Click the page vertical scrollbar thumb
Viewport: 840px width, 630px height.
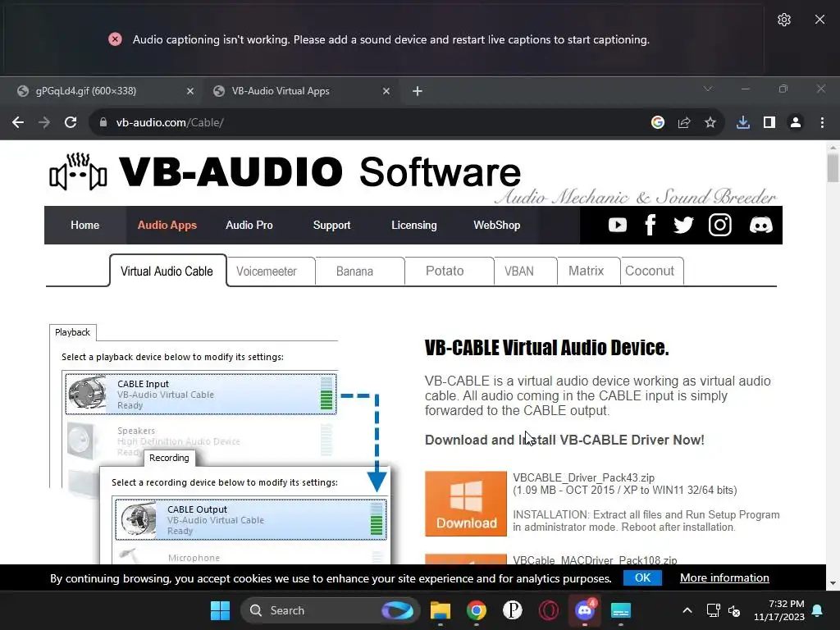click(x=833, y=167)
